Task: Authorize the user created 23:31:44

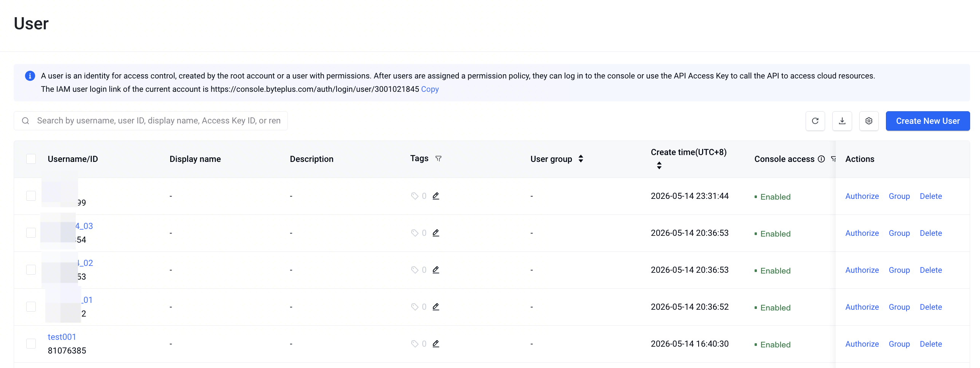Action: tap(862, 196)
